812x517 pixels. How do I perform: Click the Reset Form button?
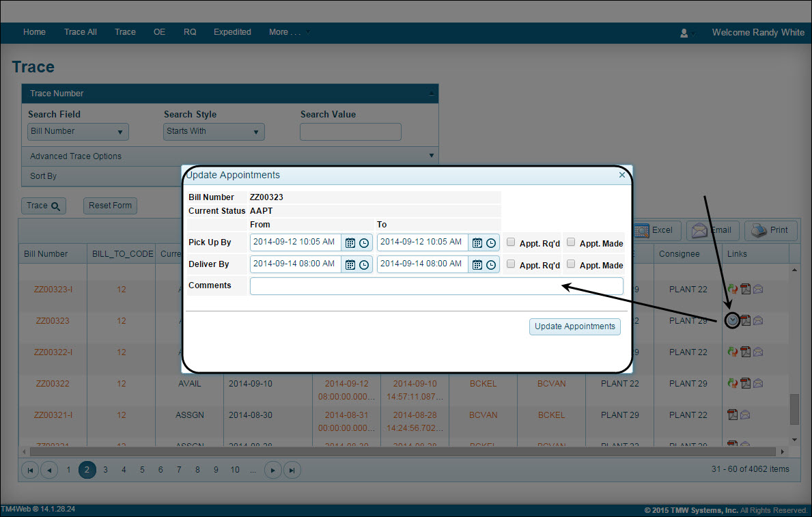tap(111, 206)
